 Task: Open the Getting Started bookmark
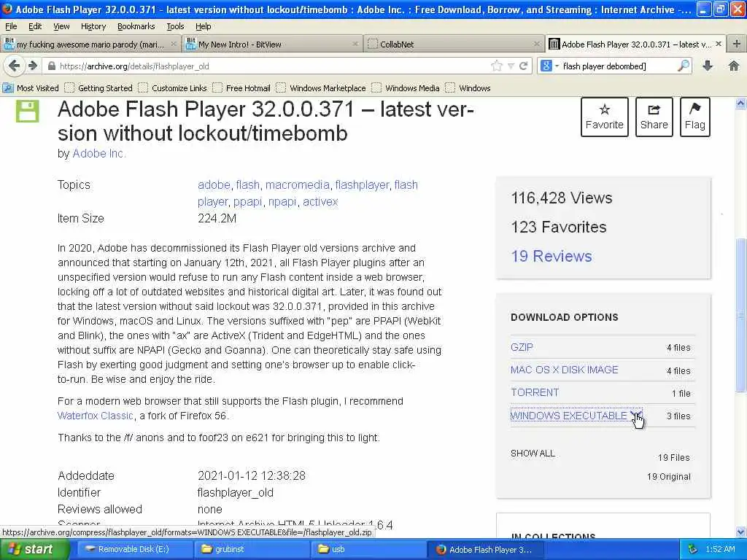coord(99,88)
